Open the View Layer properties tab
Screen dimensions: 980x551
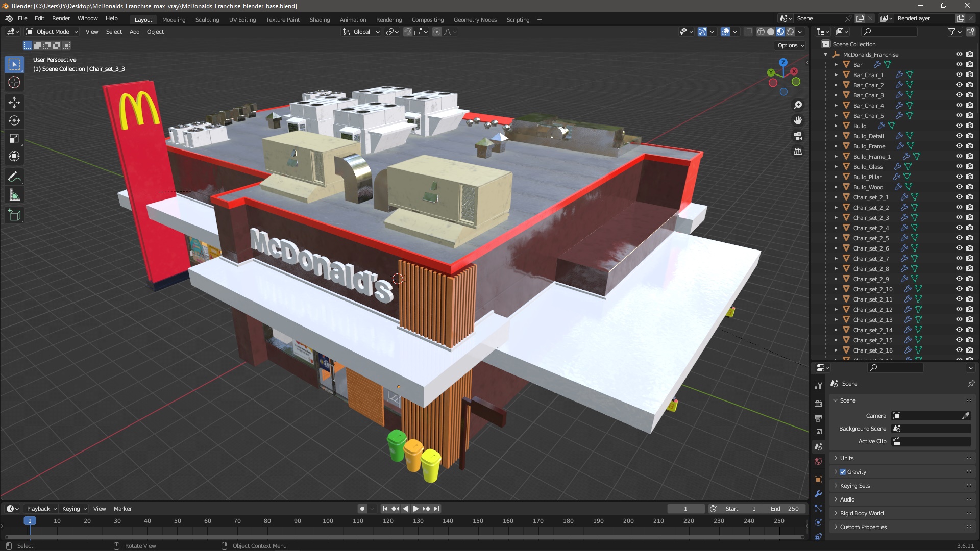point(818,432)
